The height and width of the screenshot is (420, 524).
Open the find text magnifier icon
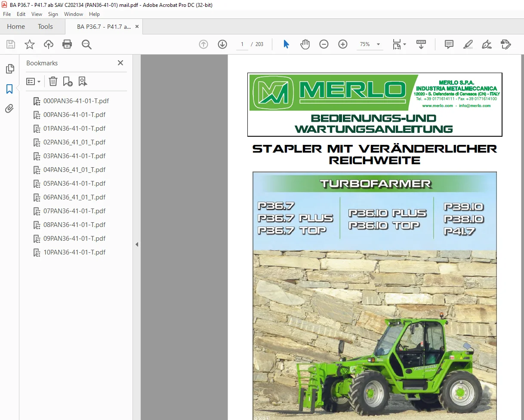click(86, 44)
